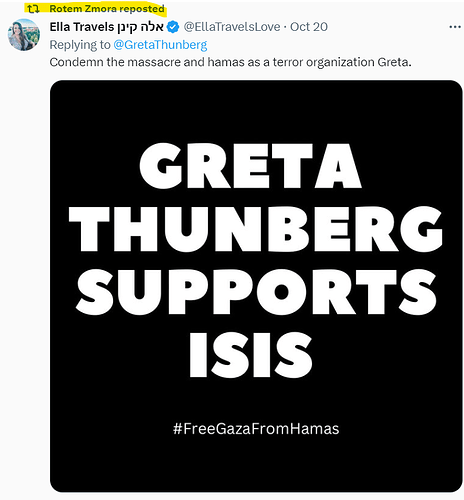Screen dimensions: 464x500
Task: Open the post by clicking its text
Action: click(230, 62)
